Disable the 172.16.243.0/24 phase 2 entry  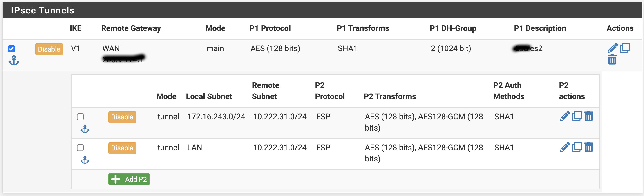pyautogui.click(x=122, y=117)
